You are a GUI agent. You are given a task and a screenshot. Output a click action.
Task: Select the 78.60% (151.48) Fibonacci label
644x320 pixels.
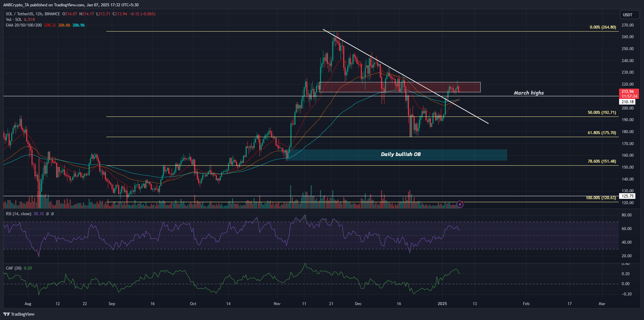[x=602, y=161]
